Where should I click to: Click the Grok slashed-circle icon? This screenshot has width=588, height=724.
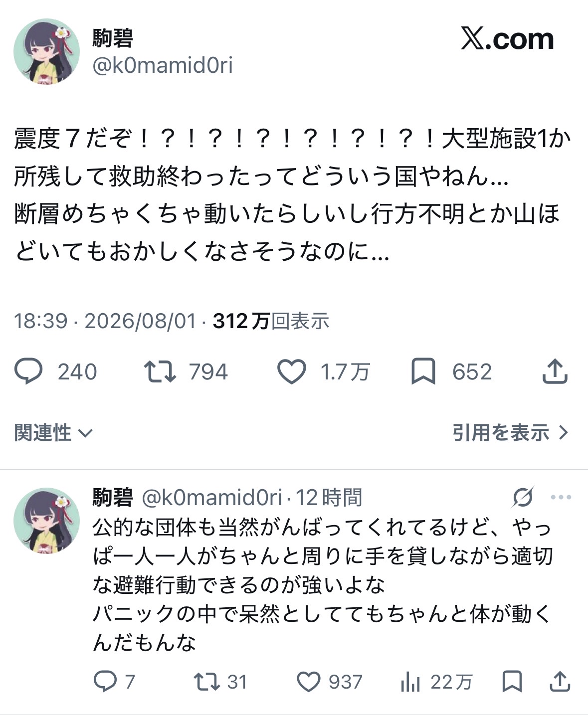523,497
